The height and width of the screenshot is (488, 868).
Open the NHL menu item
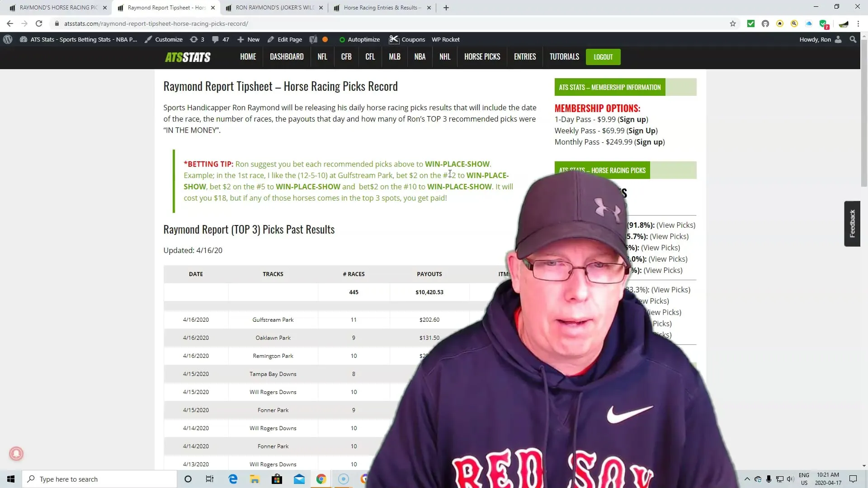pos(445,57)
